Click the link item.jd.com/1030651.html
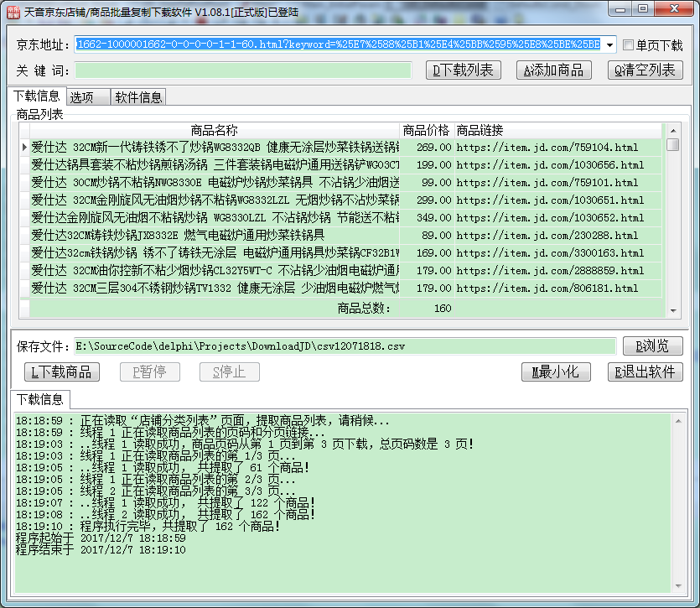Screen dimensions: 700x608 [x=550, y=200]
